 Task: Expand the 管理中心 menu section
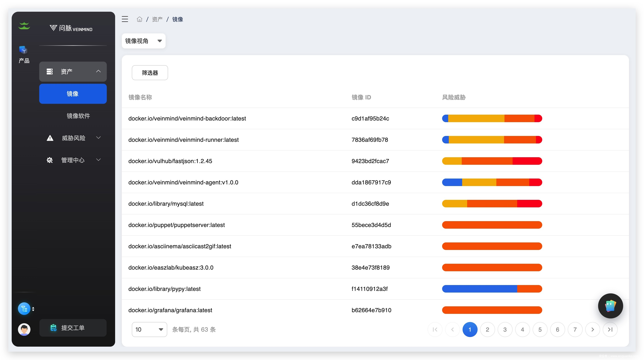click(x=73, y=160)
